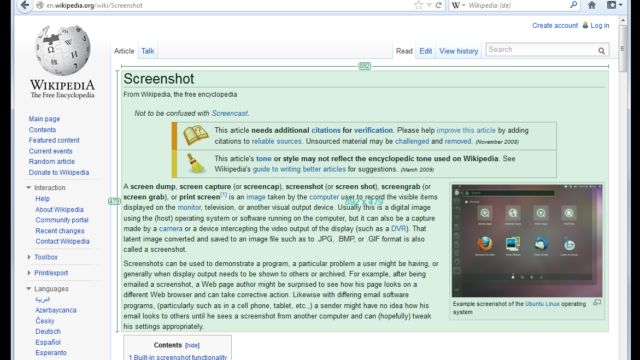This screenshot has width=640, height=360.
Task: Click the open-book citation notice icon
Action: point(196,136)
